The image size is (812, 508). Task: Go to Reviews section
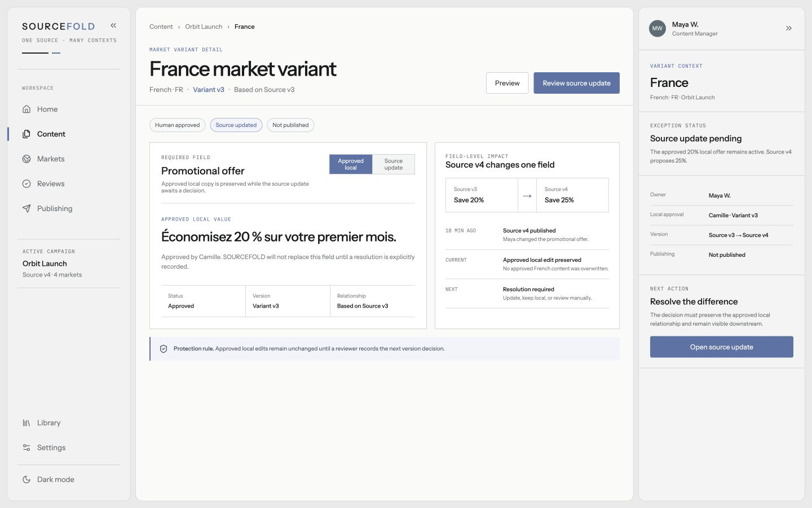click(x=69, y=183)
